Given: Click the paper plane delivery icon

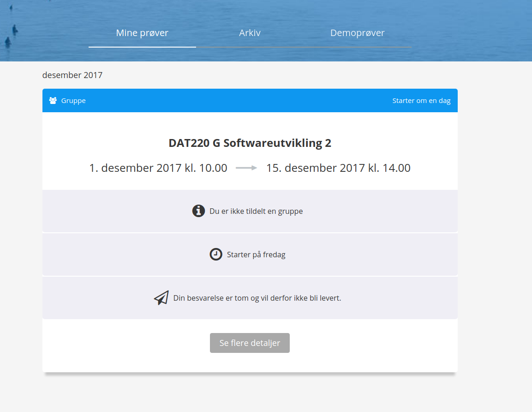Looking at the screenshot, I should tap(161, 298).
